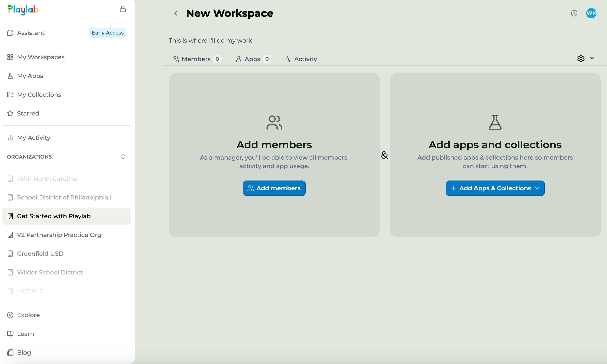Image resolution: width=607 pixels, height=364 pixels.
Task: Open the Blog newspaper icon
Action: pyautogui.click(x=10, y=352)
